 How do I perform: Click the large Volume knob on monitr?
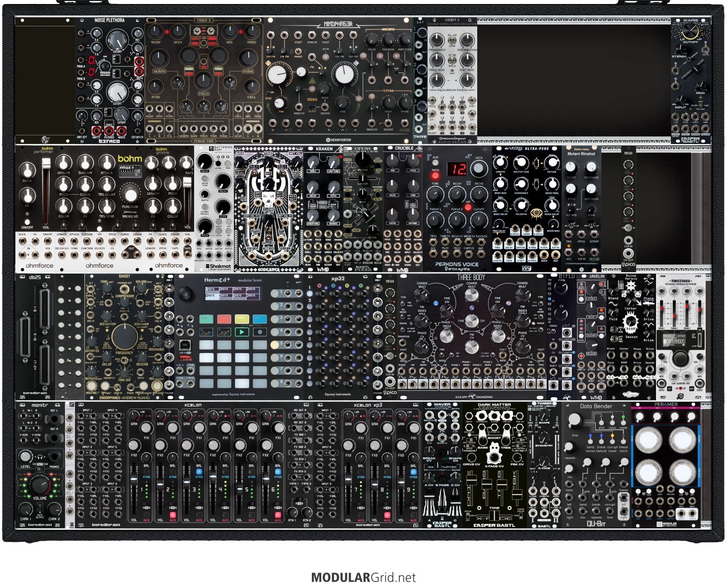[x=40, y=485]
